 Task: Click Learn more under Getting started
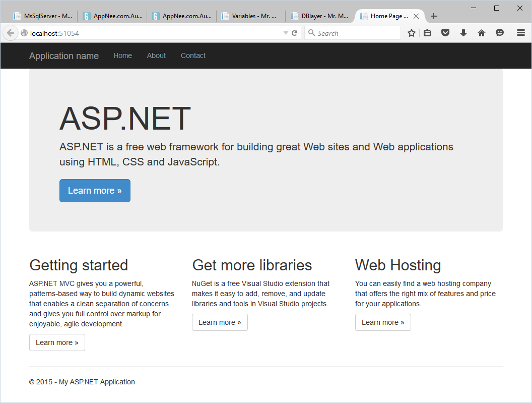(x=57, y=342)
